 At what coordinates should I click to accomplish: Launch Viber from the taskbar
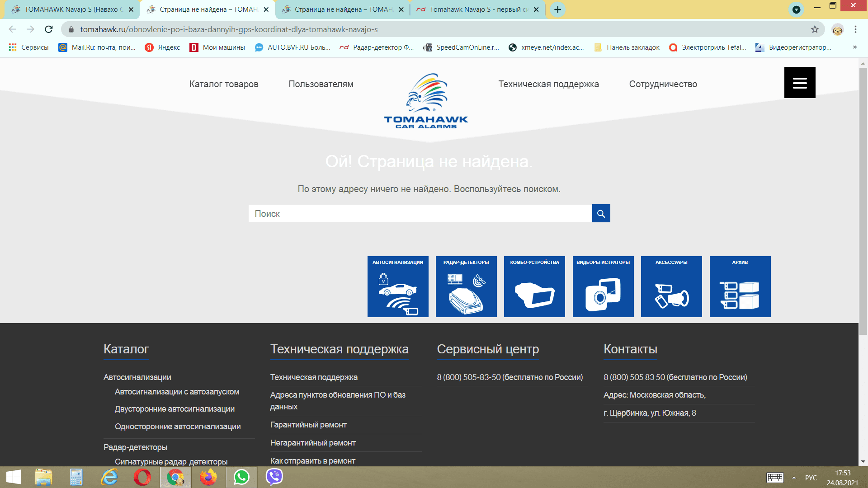[x=274, y=477]
